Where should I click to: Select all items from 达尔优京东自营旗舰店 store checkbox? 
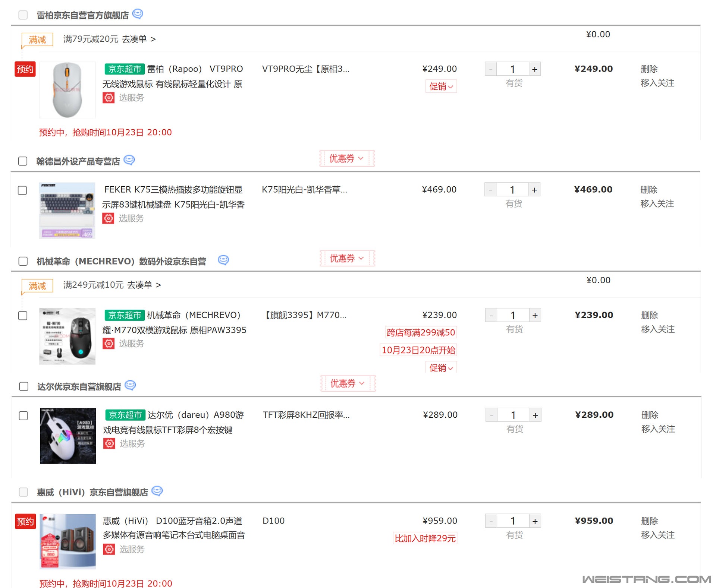(23, 386)
